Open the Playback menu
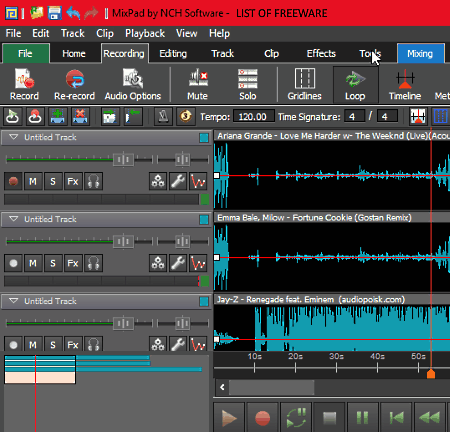This screenshot has width=450, height=432. (x=145, y=33)
